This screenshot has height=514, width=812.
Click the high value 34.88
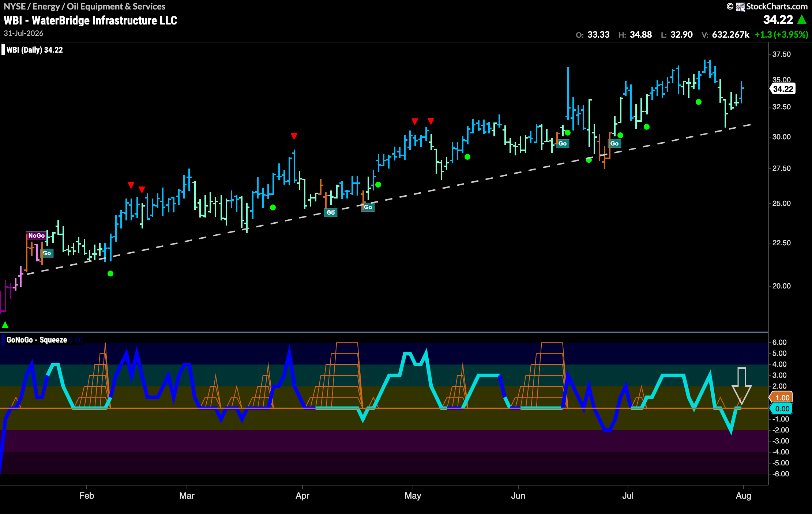[x=641, y=35]
